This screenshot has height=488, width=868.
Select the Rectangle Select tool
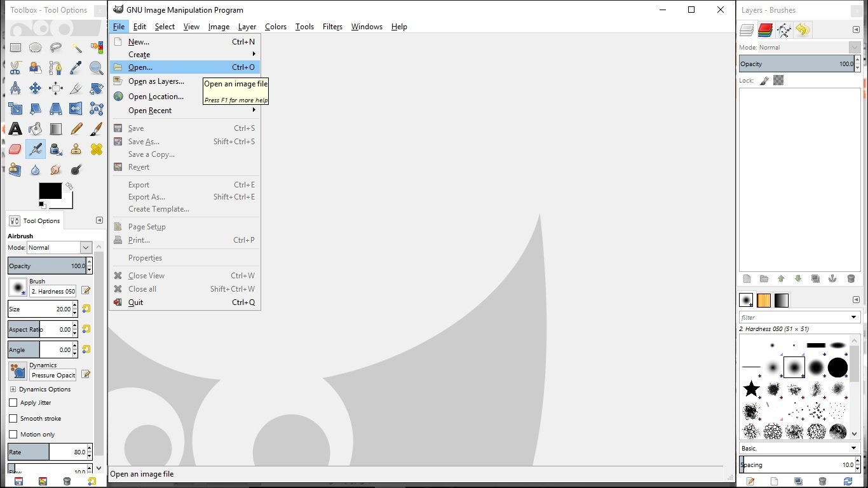[x=15, y=48]
